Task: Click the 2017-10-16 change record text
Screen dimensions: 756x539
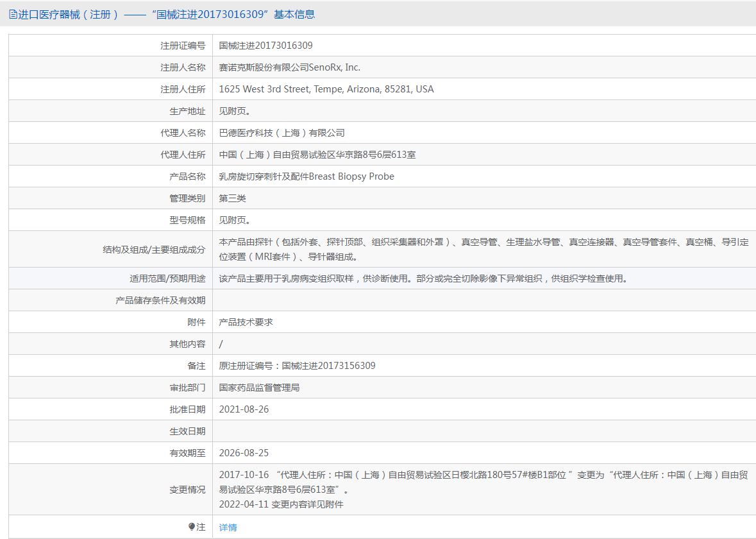Action: click(483, 482)
